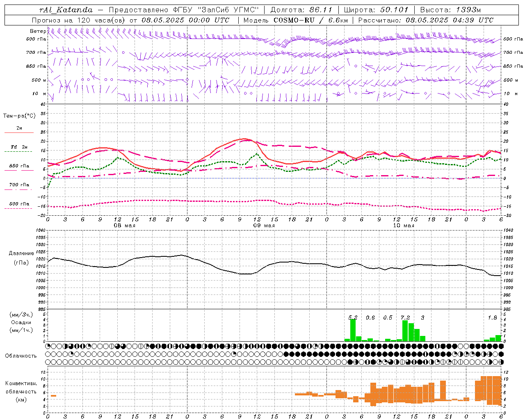
Task: Select the longitude value Долгота: 86.11
Action: coord(301,10)
